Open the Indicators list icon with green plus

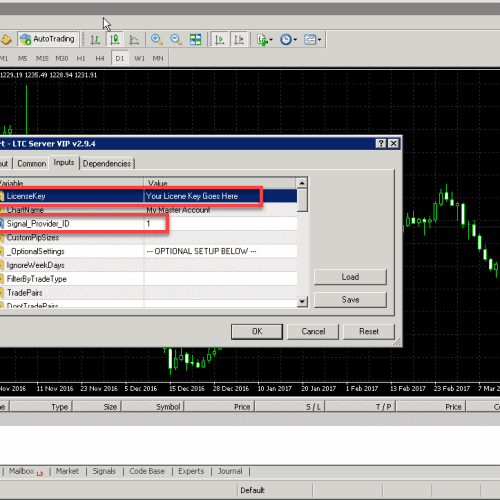click(263, 40)
